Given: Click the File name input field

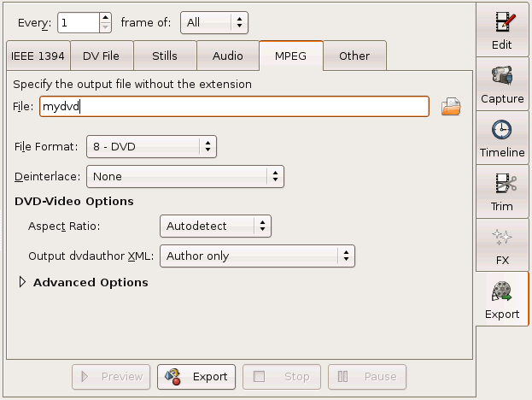Looking at the screenshot, I should point(233,107).
